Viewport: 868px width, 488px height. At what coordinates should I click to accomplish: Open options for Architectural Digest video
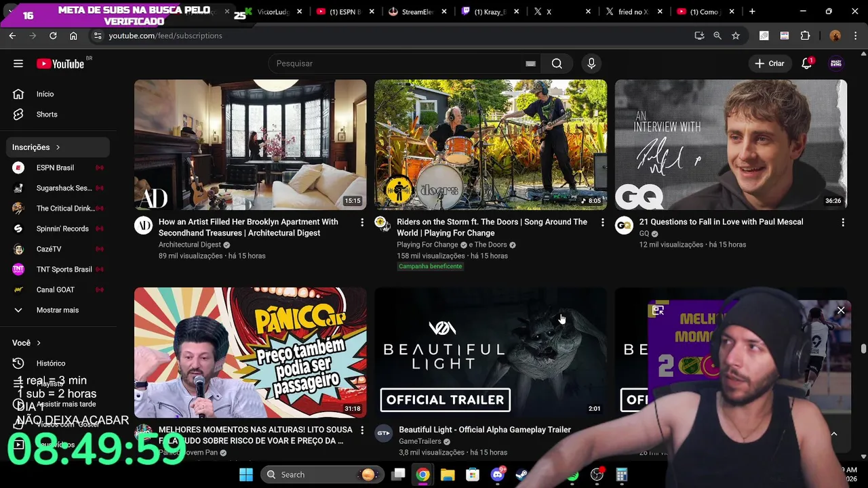pyautogui.click(x=362, y=222)
